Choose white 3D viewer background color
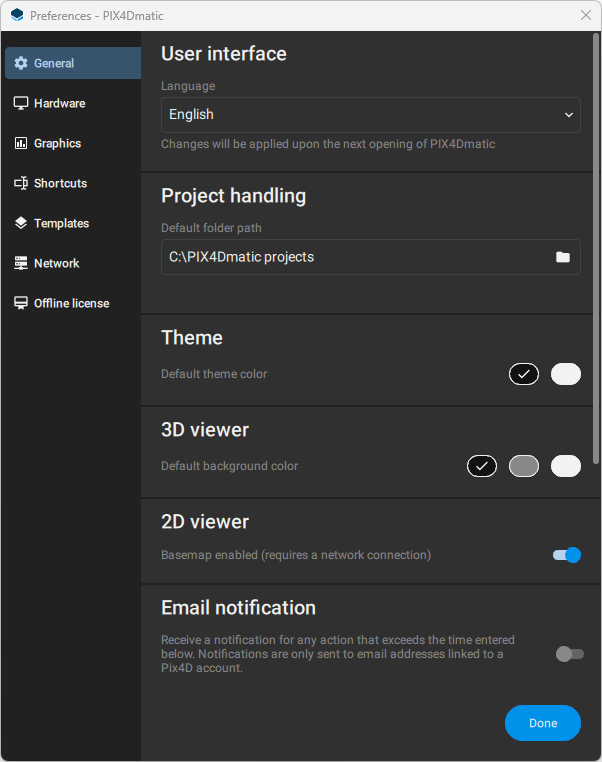This screenshot has width=602, height=762. [566, 466]
